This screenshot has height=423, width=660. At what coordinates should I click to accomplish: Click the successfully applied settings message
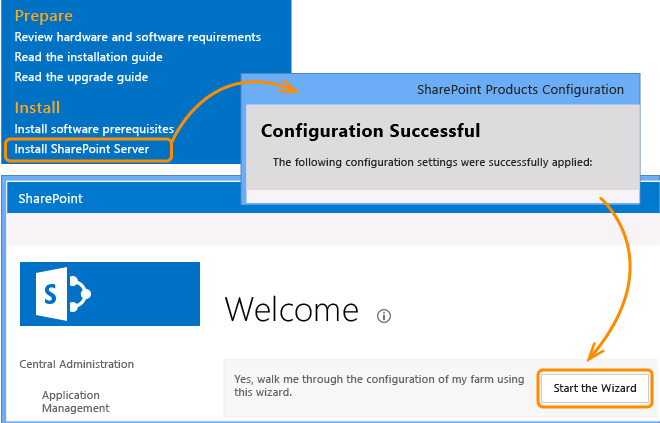[432, 162]
